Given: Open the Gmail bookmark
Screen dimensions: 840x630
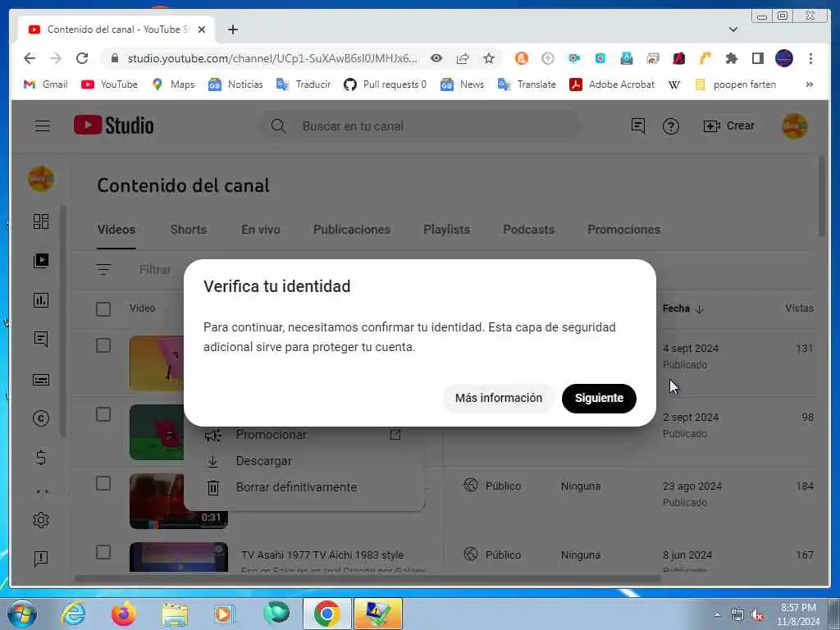Looking at the screenshot, I should pos(46,84).
